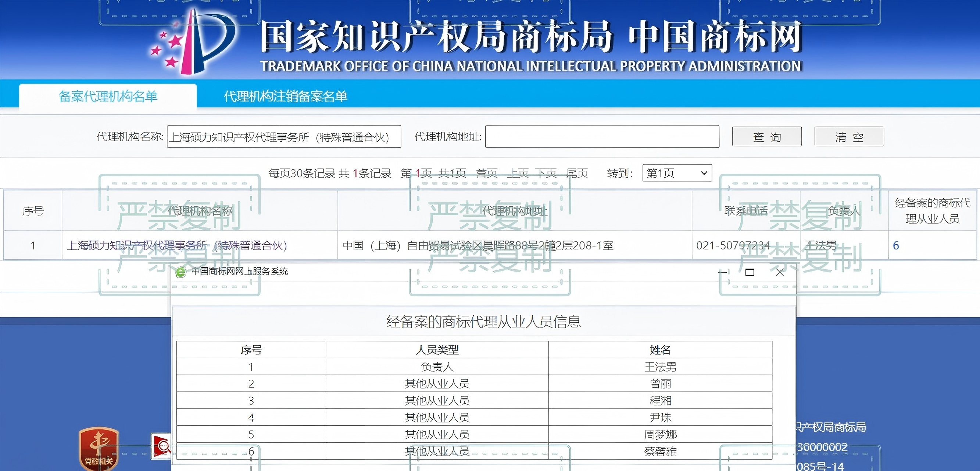Click the 人员类型 header in popup table

point(437,350)
